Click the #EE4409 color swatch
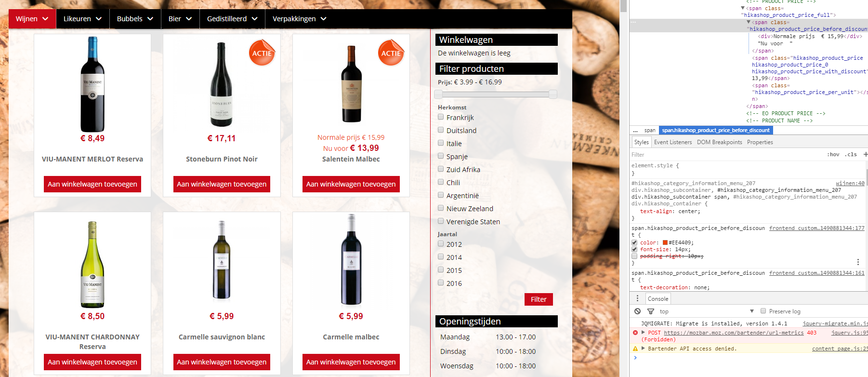This screenshot has height=377, width=868. tap(665, 242)
